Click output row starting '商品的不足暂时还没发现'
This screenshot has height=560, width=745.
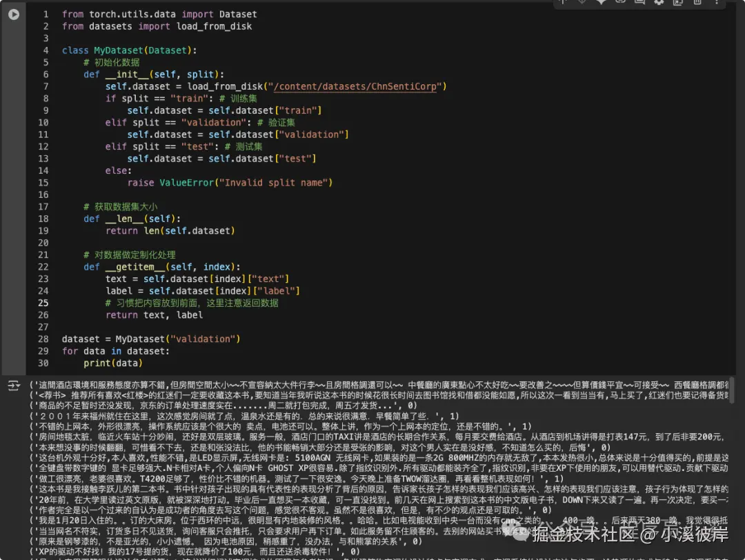coord(223,406)
